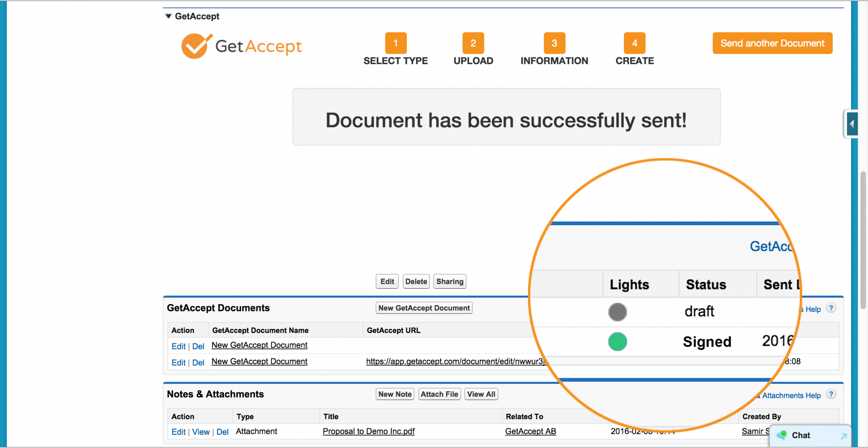Click the Delete button
The image size is (868, 448).
coord(416,281)
